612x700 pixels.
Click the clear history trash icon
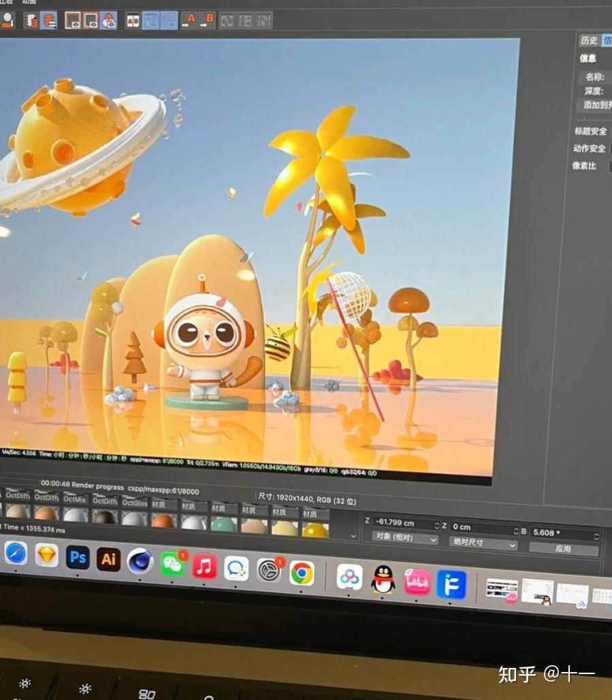[x=31, y=20]
